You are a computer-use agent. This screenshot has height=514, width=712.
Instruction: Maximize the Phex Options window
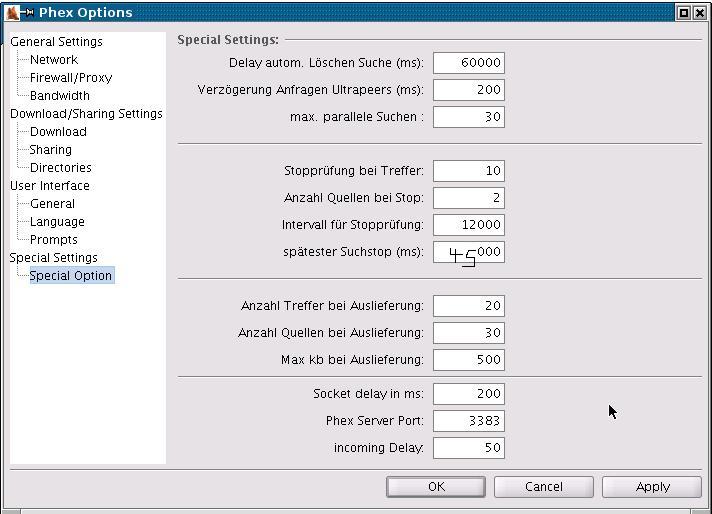(684, 13)
